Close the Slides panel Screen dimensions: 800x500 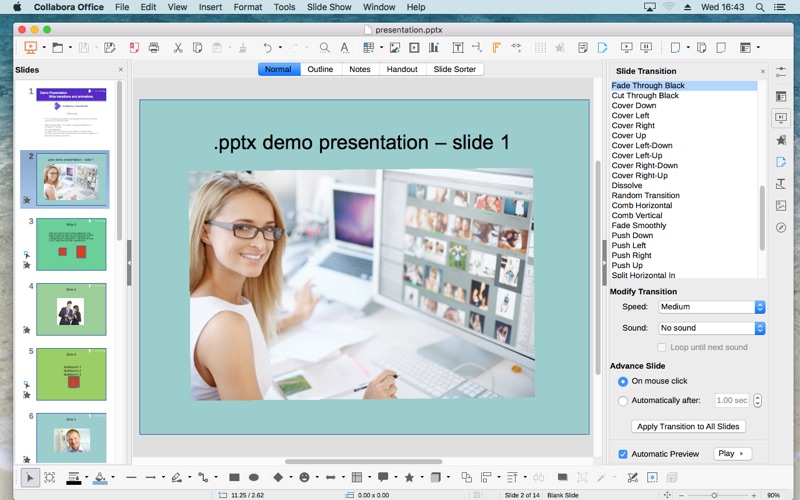pos(121,70)
